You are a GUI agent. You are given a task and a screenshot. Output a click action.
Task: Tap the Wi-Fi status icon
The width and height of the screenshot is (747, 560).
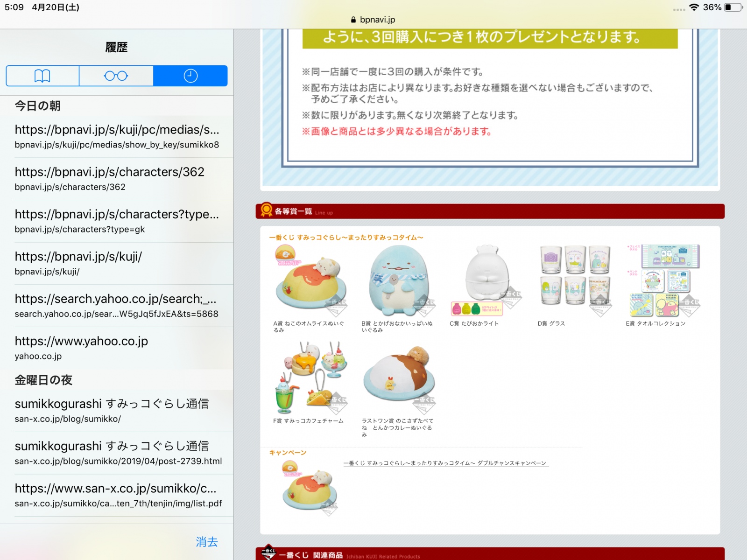click(694, 7)
